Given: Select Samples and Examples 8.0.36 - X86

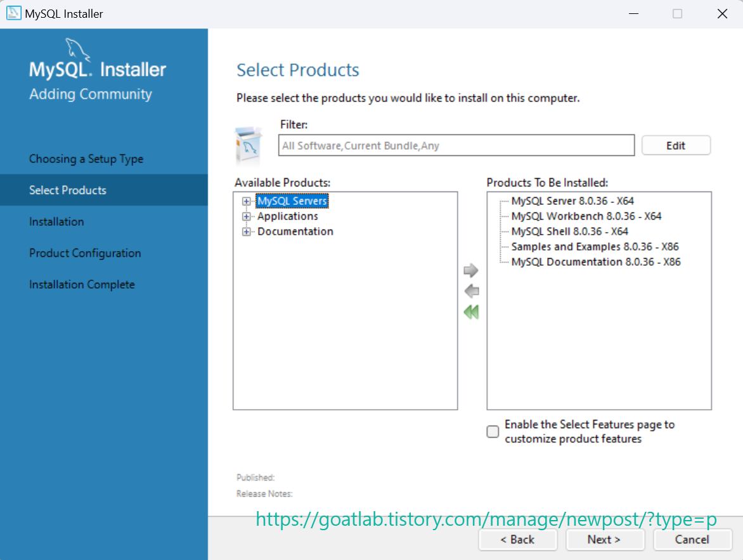Looking at the screenshot, I should (x=595, y=247).
